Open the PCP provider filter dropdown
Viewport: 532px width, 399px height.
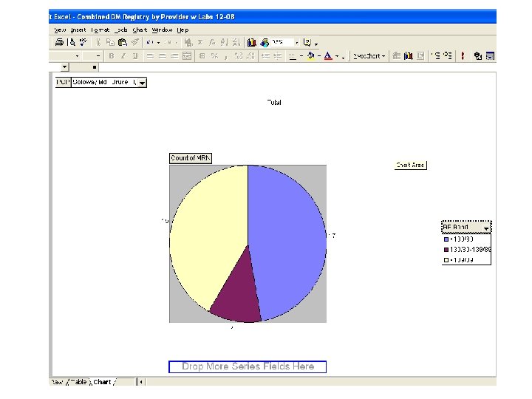tap(143, 83)
